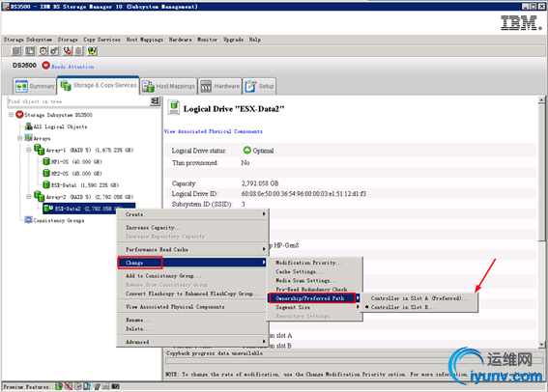Click the last black premium feature icon
The height and width of the screenshot is (392, 548).
point(116,386)
